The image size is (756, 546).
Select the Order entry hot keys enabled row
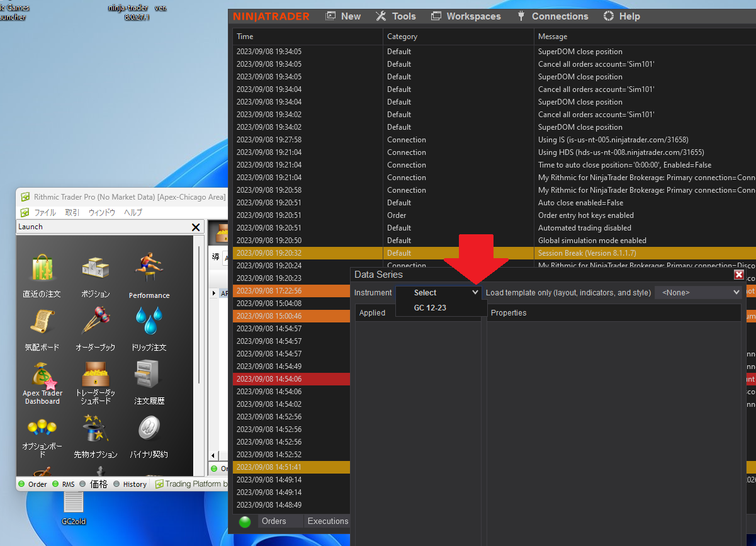(x=494, y=215)
